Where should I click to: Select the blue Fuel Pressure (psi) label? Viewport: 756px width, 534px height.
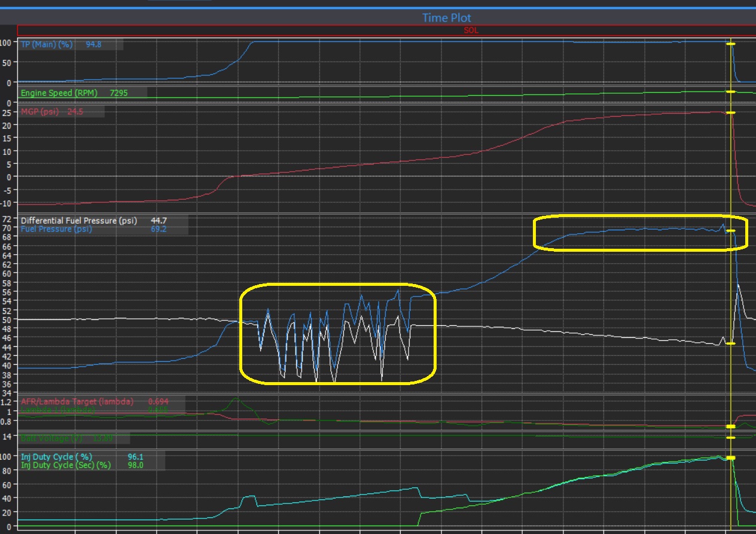tap(56, 229)
